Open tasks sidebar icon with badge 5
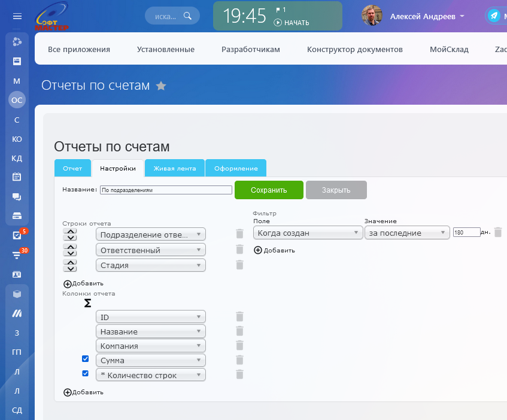 (x=17, y=235)
